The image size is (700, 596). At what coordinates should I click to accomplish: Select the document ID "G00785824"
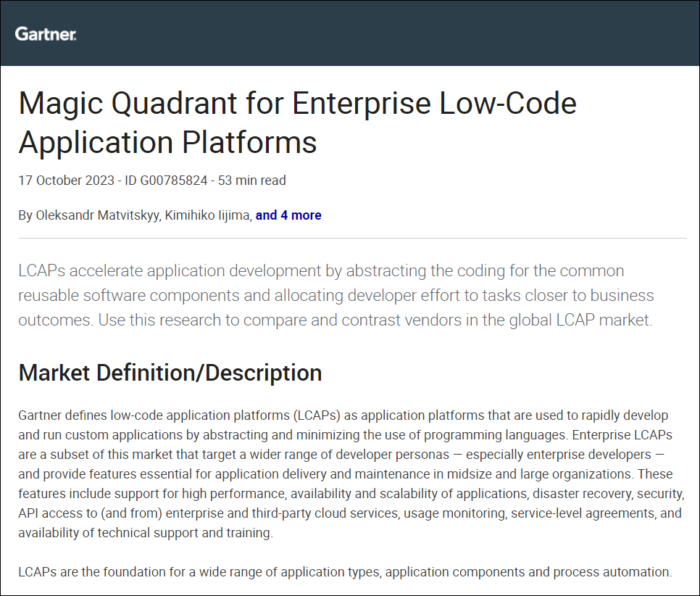174,181
